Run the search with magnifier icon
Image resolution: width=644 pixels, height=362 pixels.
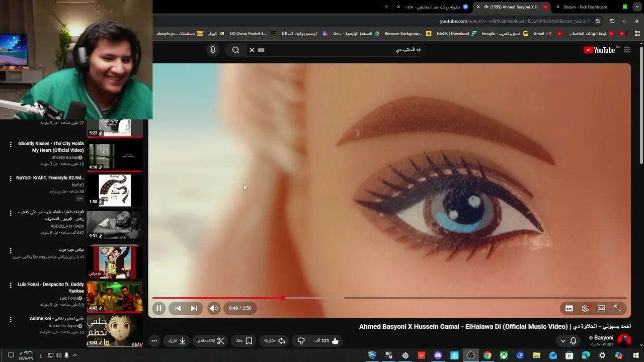(235, 50)
